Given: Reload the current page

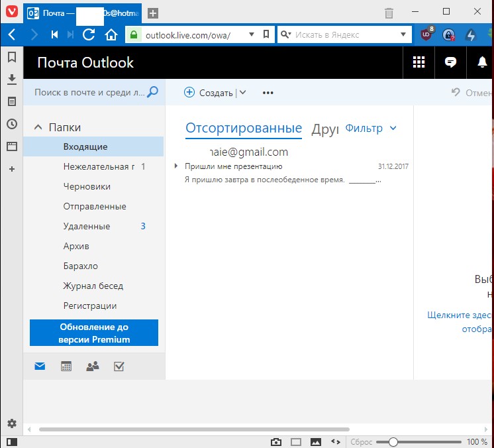Looking at the screenshot, I should (89, 34).
